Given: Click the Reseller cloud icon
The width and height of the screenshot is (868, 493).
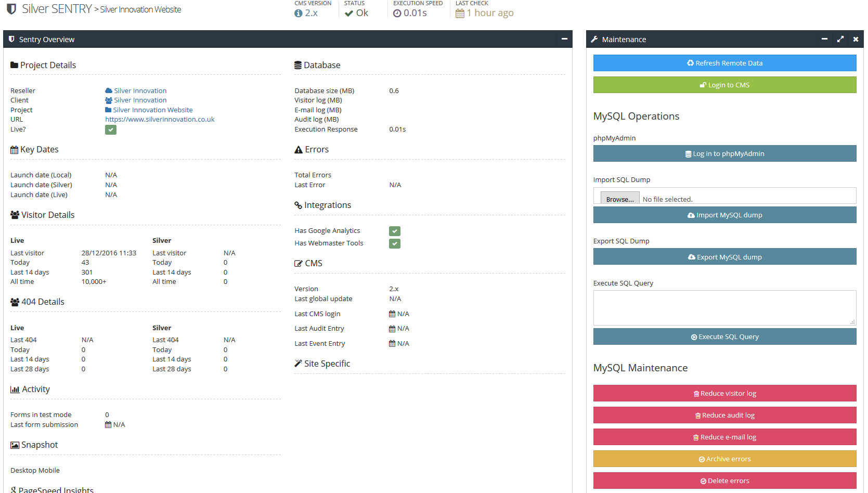Looking at the screenshot, I should tap(109, 90).
